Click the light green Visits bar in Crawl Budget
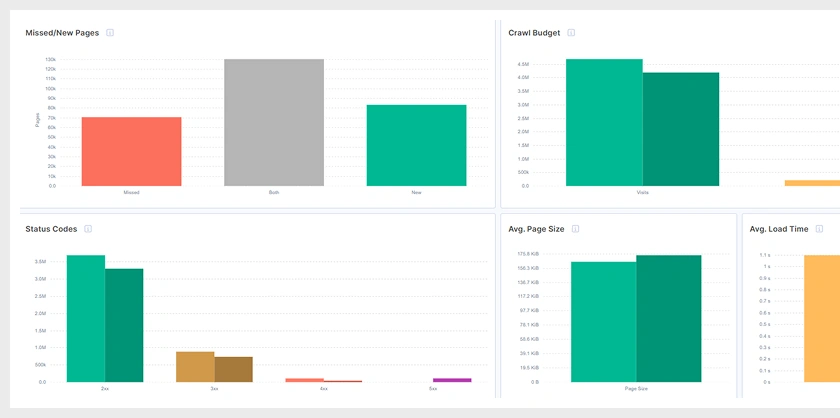 pos(604,122)
